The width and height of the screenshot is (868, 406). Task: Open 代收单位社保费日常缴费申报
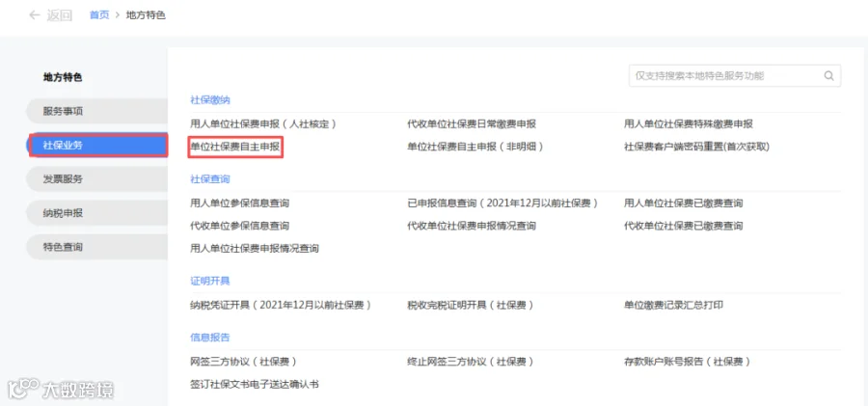[472, 124]
